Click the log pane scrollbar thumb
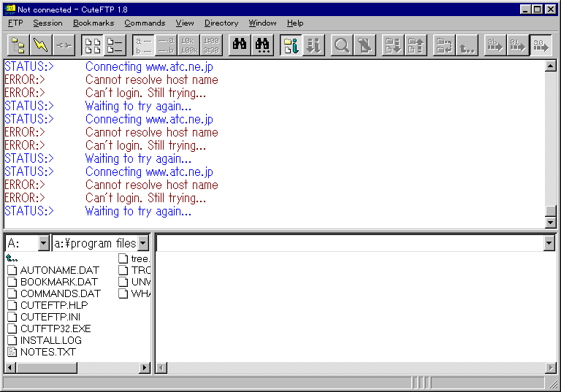The width and height of the screenshot is (561, 392). point(550,211)
